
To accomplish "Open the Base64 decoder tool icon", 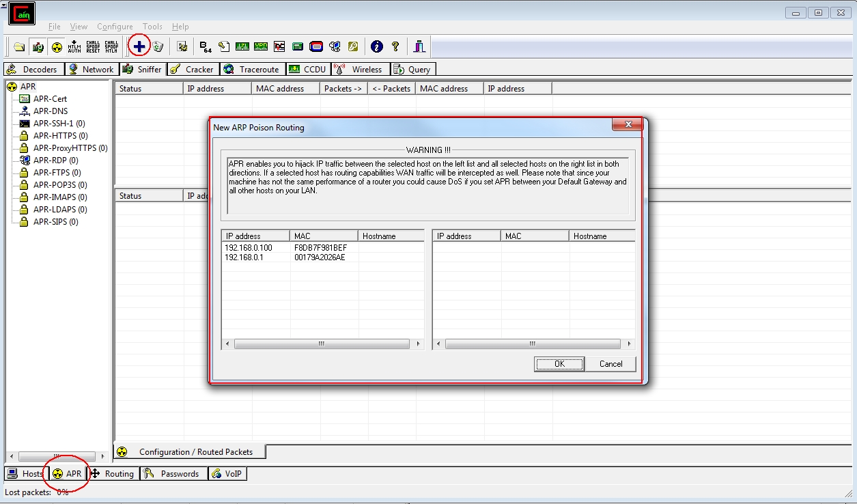I will tap(205, 46).
